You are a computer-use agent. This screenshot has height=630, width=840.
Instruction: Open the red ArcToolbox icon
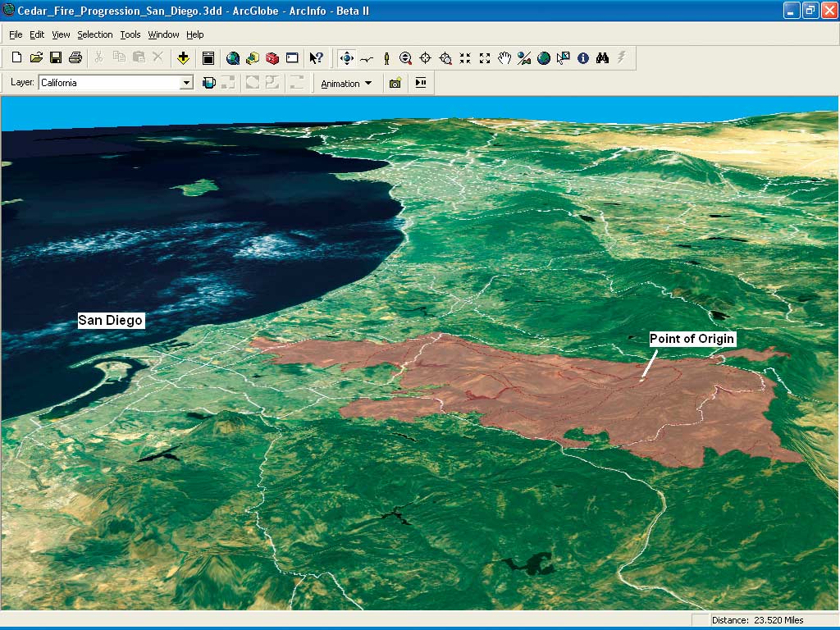coord(272,58)
